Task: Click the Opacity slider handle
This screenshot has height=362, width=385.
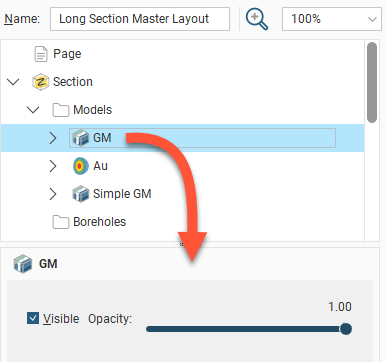Action: coord(346,329)
